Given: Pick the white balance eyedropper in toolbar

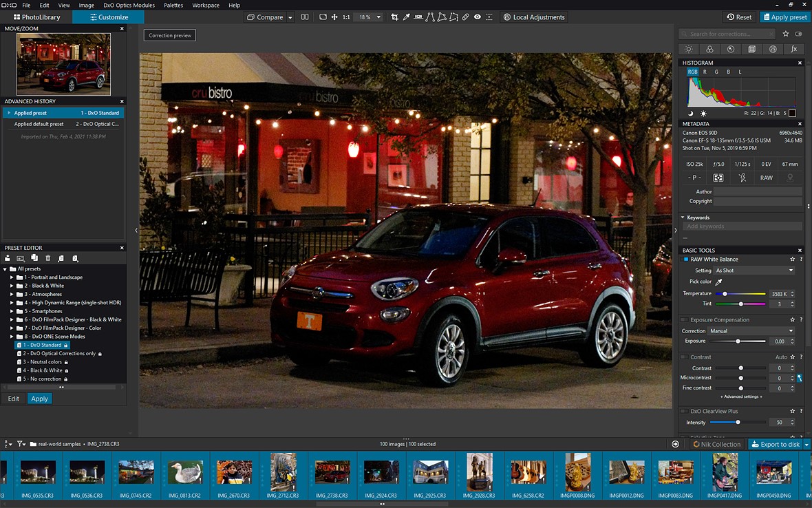Looking at the screenshot, I should coord(406,17).
